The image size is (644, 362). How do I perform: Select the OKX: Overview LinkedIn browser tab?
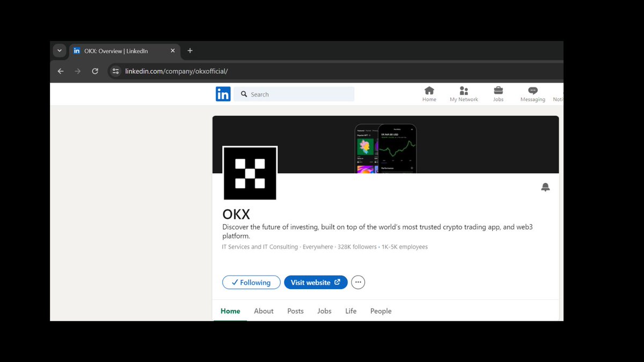pos(125,51)
